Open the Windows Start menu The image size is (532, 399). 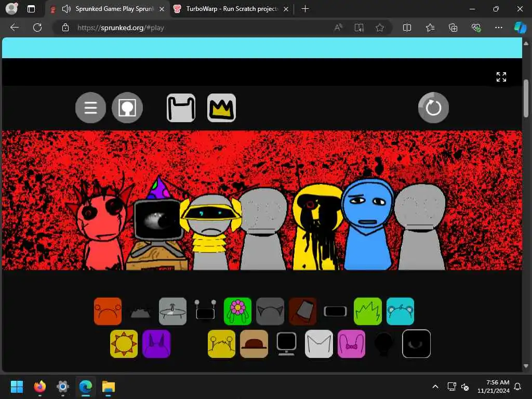[17, 387]
